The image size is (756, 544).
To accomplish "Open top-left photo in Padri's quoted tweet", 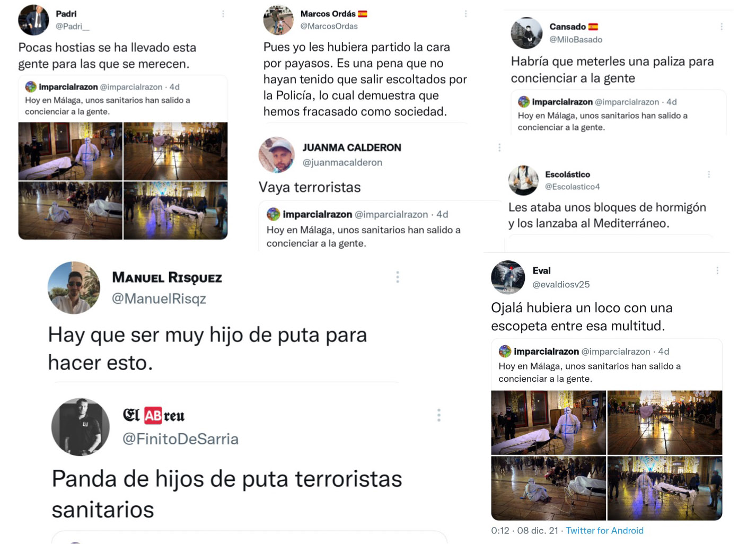I will 71,151.
